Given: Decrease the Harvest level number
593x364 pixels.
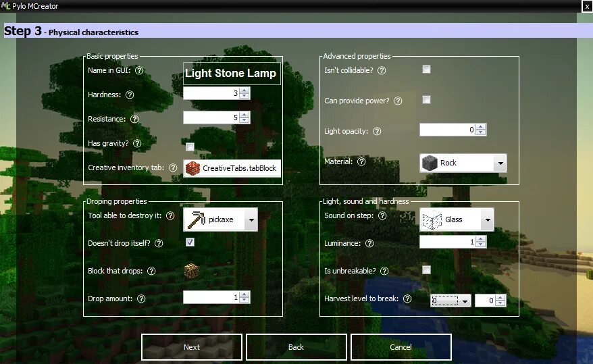Looking at the screenshot, I should coord(500,303).
